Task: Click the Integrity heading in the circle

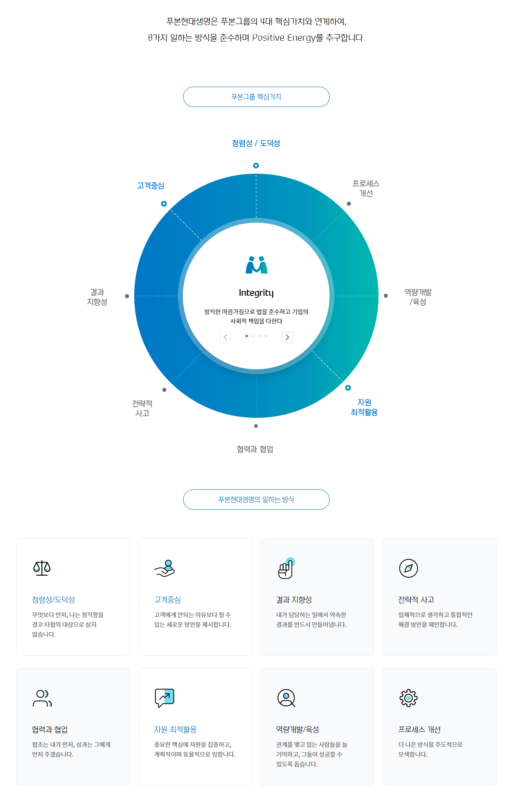Action: [256, 293]
